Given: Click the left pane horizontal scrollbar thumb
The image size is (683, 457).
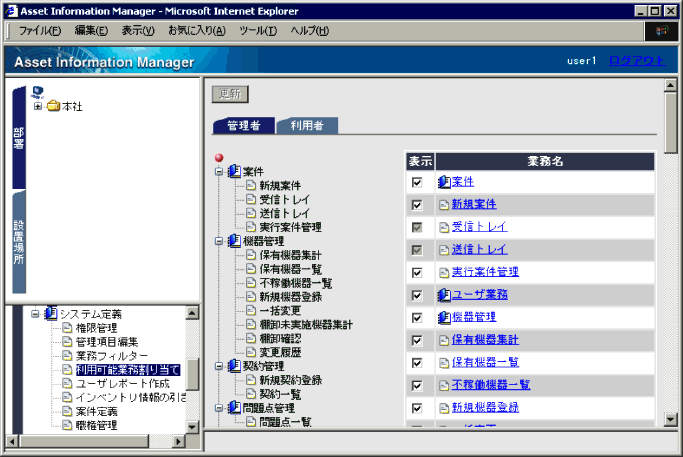Looking at the screenshot, I should 84,441.
